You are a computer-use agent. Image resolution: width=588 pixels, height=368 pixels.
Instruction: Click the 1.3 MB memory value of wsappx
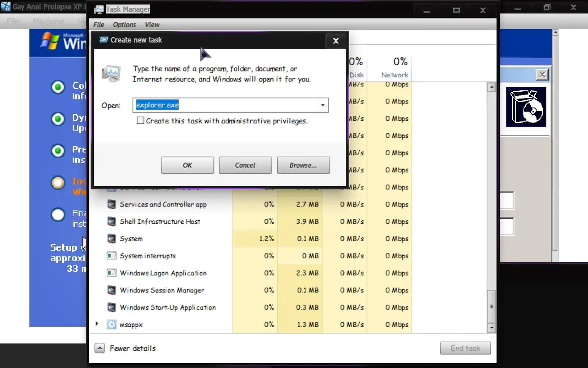point(307,324)
